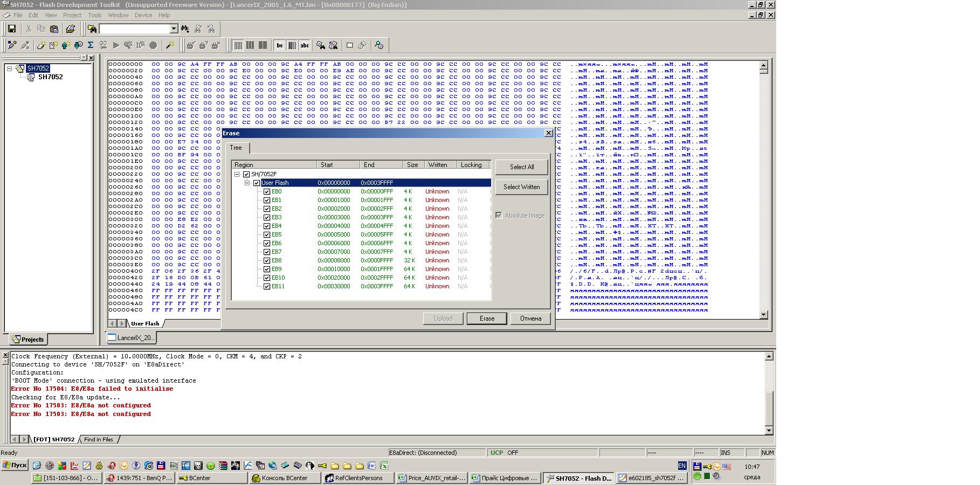Click the last editor toolbar properties icon
The width and height of the screenshot is (980, 485).
pos(379,45)
